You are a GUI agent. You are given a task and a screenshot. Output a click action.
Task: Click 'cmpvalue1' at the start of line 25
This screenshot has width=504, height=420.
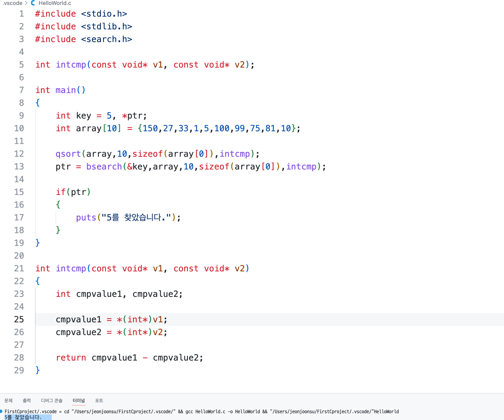(x=79, y=320)
